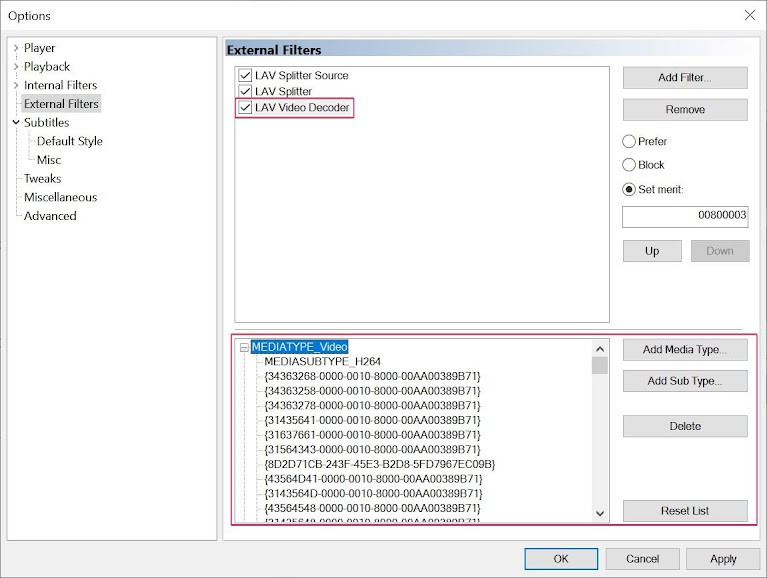
Task: Select the {34363258-0000-0010...} subtype
Action: click(x=372, y=391)
